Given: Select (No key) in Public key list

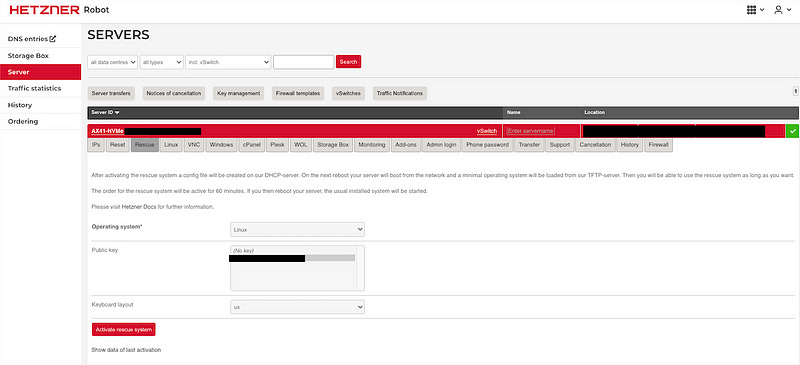Looking at the screenshot, I should coord(292,251).
